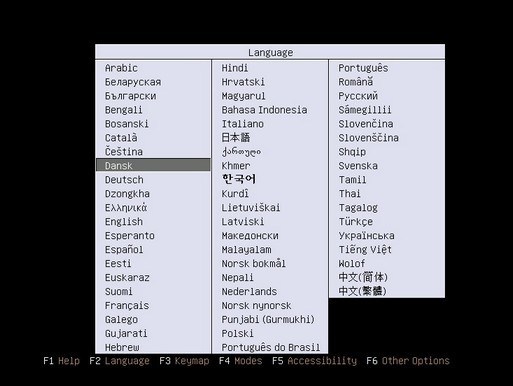This screenshot has width=513, height=386.
Task: Open F1 Help option
Action: click(x=61, y=361)
